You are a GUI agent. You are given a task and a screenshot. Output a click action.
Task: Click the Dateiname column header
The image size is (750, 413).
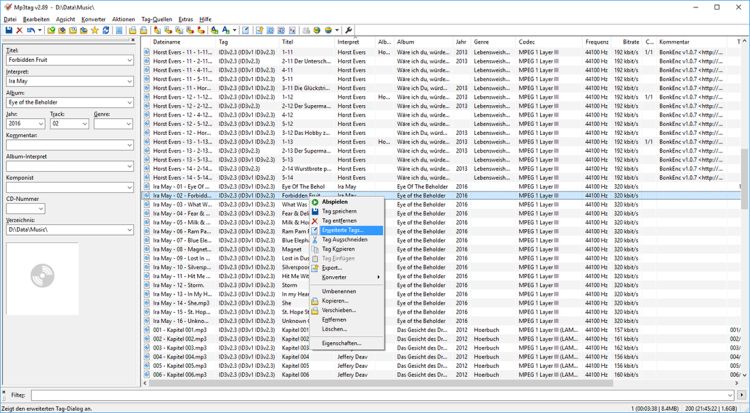(x=180, y=42)
